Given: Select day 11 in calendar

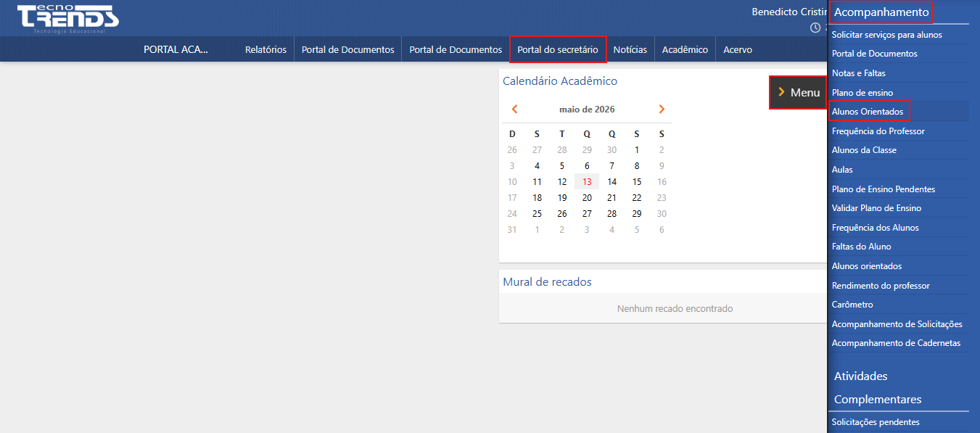Looking at the screenshot, I should click(537, 182).
